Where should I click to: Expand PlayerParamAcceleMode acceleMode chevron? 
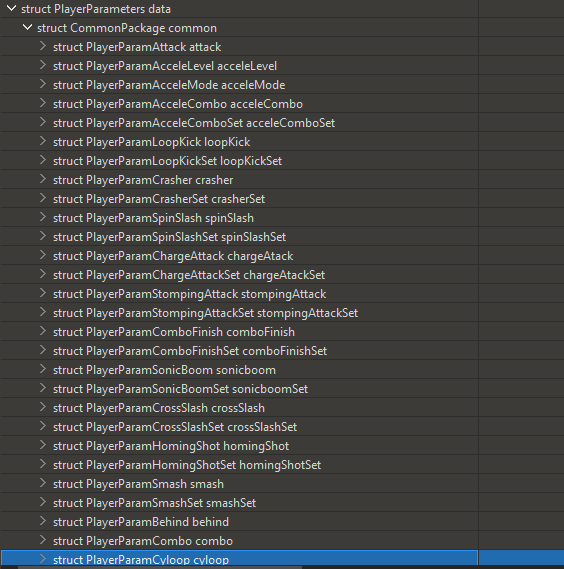click(43, 84)
